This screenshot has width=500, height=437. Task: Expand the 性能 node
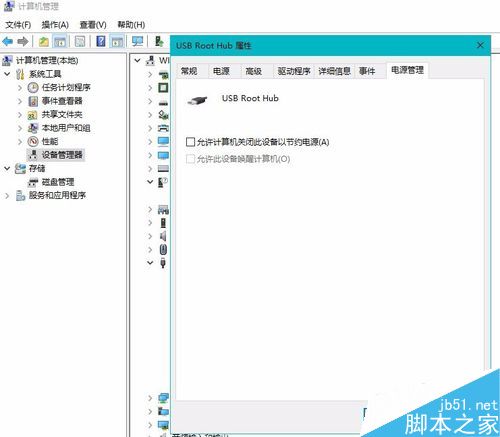click(20, 141)
